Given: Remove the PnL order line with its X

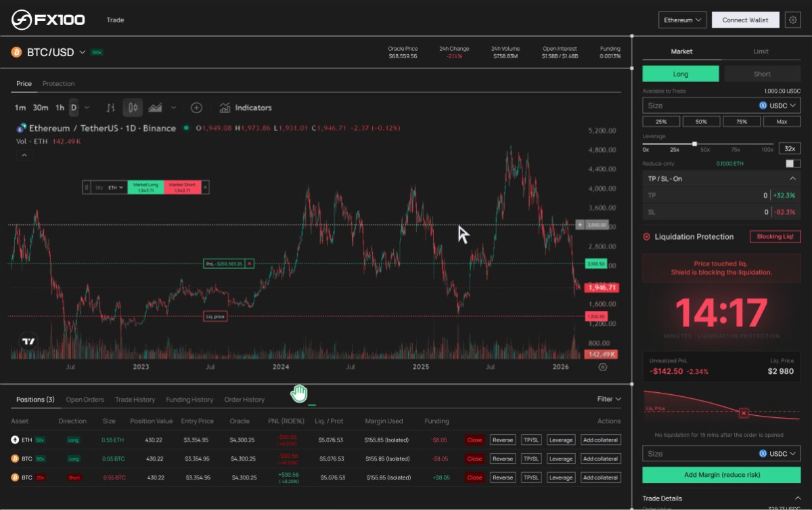Looking at the screenshot, I should point(249,263).
